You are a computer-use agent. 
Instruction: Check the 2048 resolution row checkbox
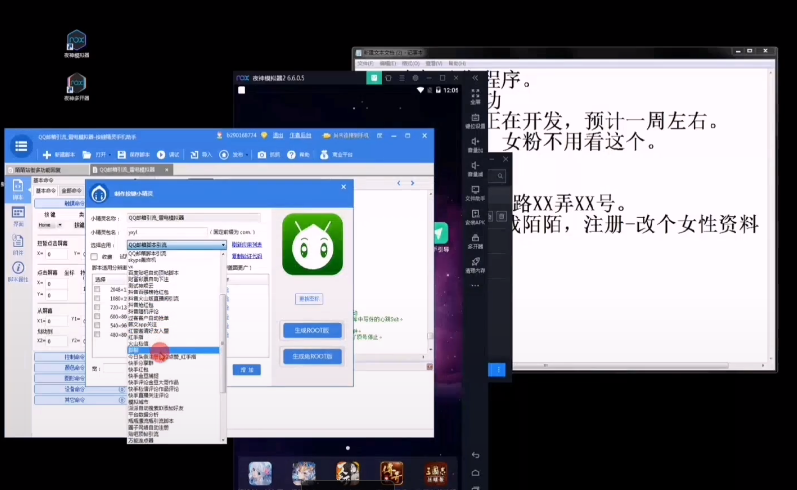pyautogui.click(x=97, y=289)
